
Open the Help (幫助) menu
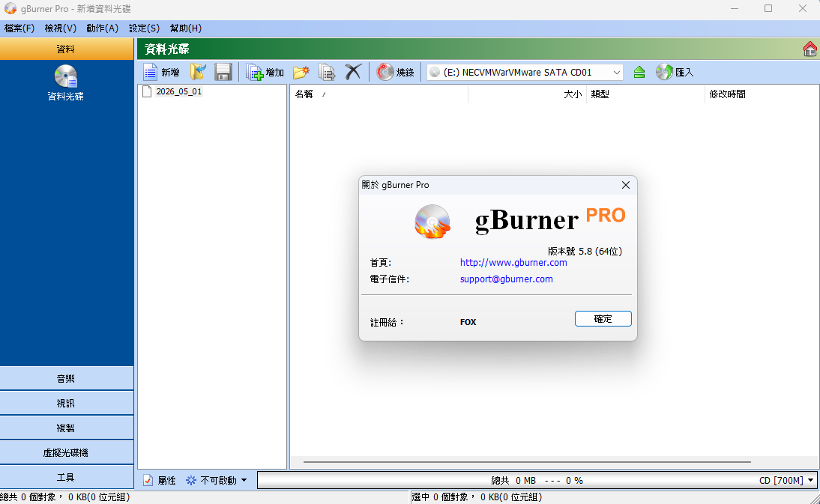pyautogui.click(x=186, y=28)
